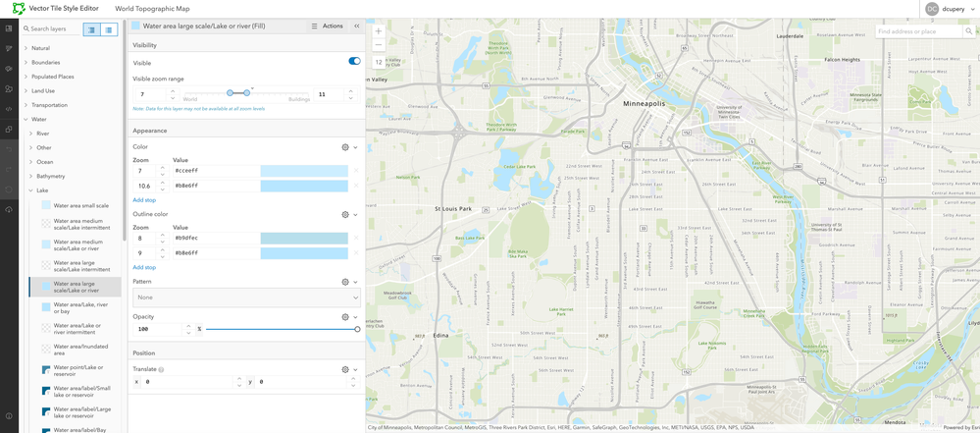980x433 pixels.
Task: Open Pattern property gear options
Action: tap(345, 282)
